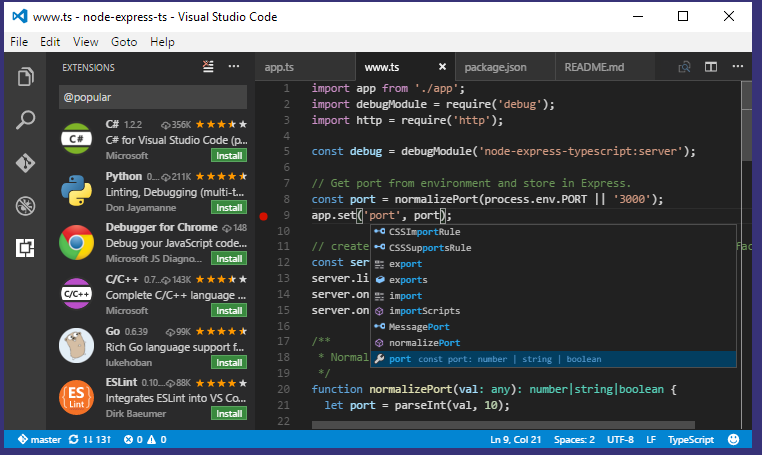Screen dimensions: 762x455
Task: Install the Go extension
Action: tap(229, 363)
